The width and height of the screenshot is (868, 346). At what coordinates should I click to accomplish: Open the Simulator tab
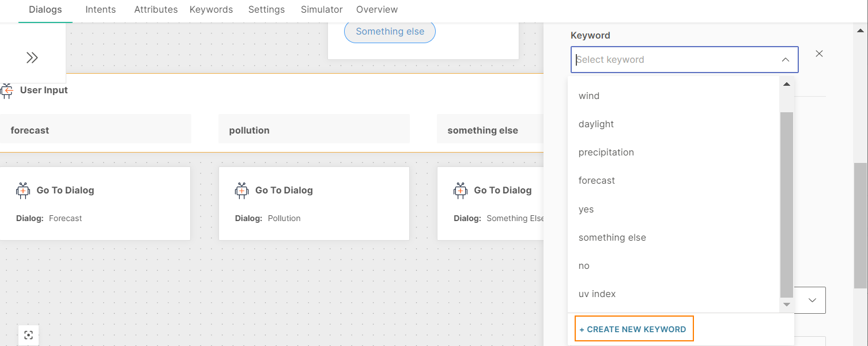pyautogui.click(x=321, y=9)
